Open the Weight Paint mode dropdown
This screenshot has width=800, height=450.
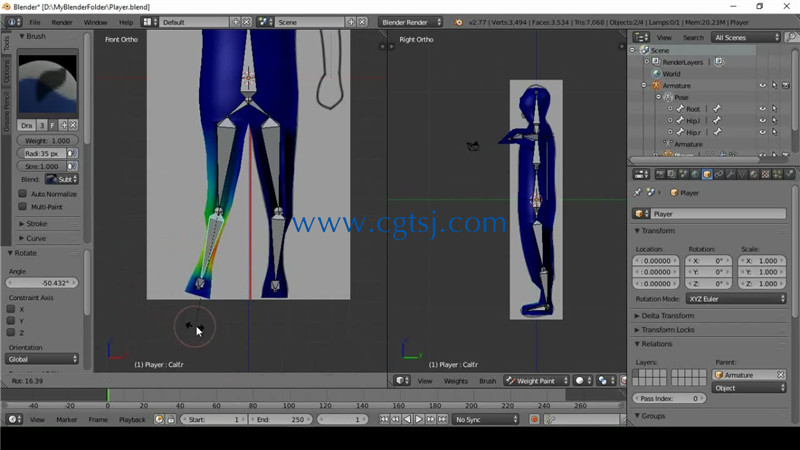point(536,381)
